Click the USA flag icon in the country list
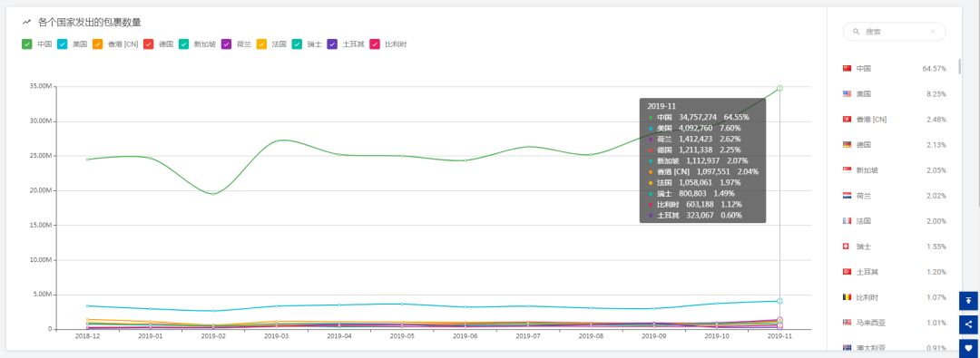980x358 pixels. pyautogui.click(x=847, y=93)
